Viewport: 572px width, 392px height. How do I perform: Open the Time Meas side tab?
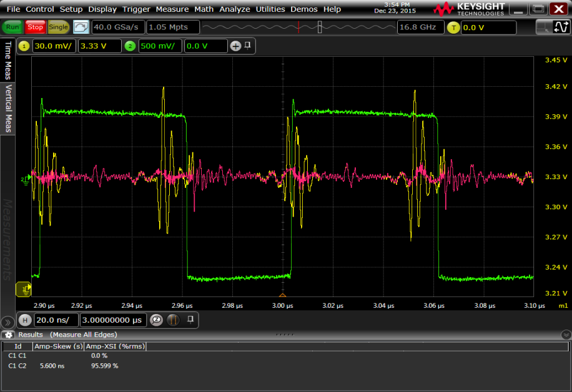coord(7,60)
